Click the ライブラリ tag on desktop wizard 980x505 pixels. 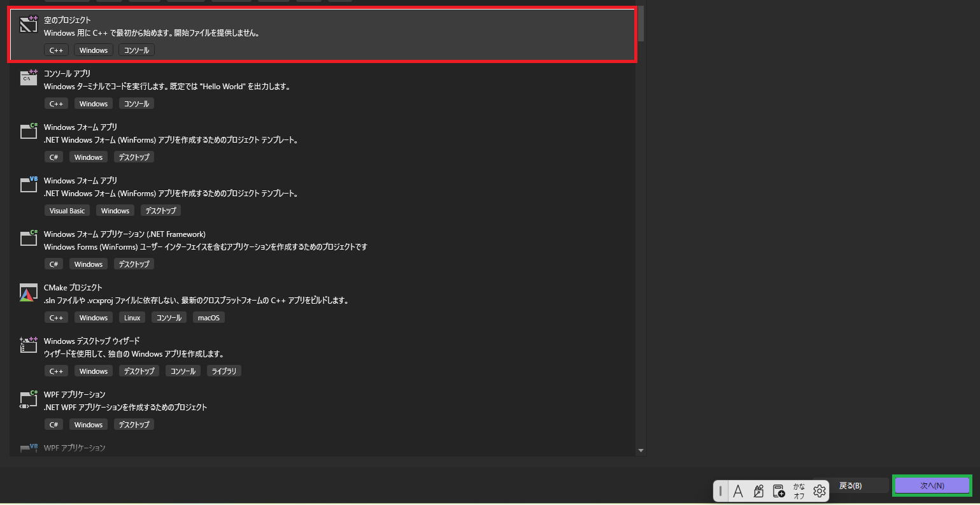click(224, 371)
